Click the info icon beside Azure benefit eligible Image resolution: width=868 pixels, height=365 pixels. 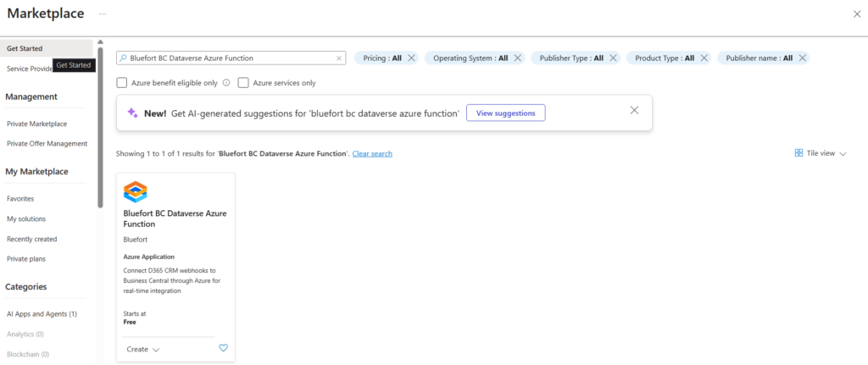tap(226, 83)
